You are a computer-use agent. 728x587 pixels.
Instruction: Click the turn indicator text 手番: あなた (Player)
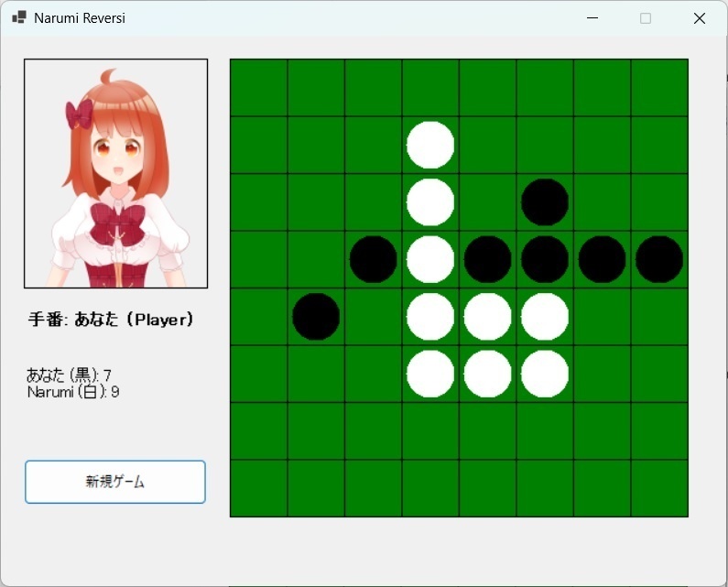coord(111,319)
